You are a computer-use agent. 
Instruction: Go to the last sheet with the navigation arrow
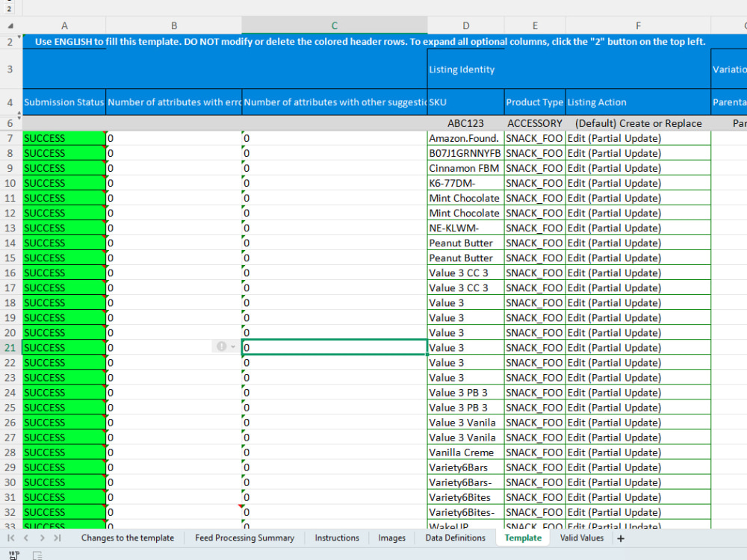(x=58, y=538)
